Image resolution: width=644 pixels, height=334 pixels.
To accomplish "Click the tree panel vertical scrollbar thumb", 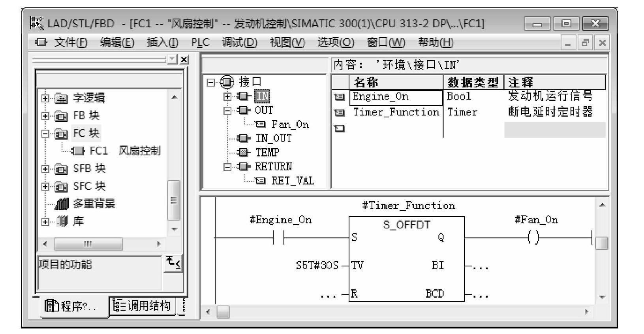I will pyautogui.click(x=173, y=200).
